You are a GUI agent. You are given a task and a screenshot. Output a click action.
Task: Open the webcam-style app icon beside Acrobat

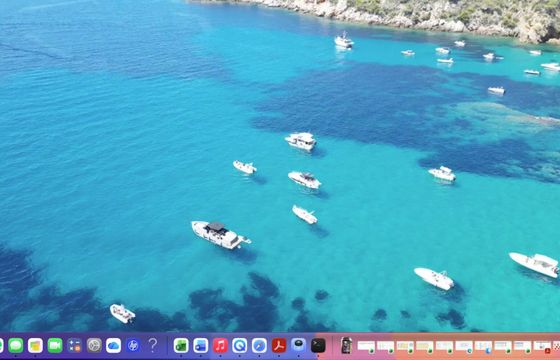pos(299,345)
